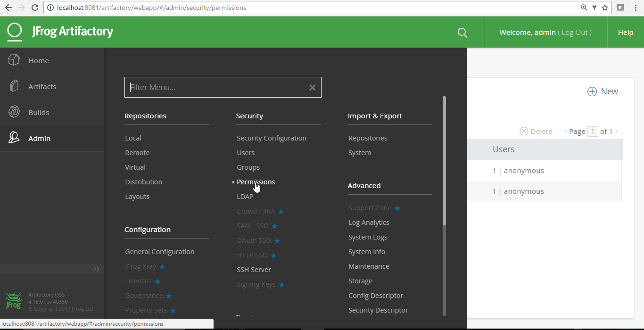Open the LDAP menu item
The height and width of the screenshot is (330, 644).
pyautogui.click(x=245, y=197)
